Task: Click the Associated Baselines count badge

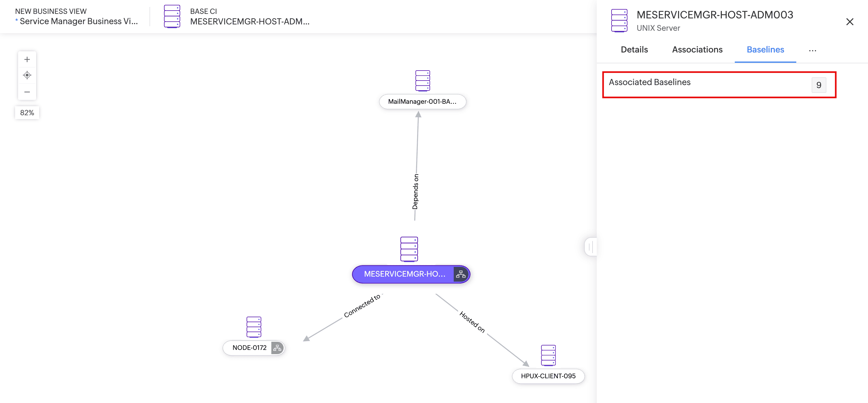Action: 818,85
